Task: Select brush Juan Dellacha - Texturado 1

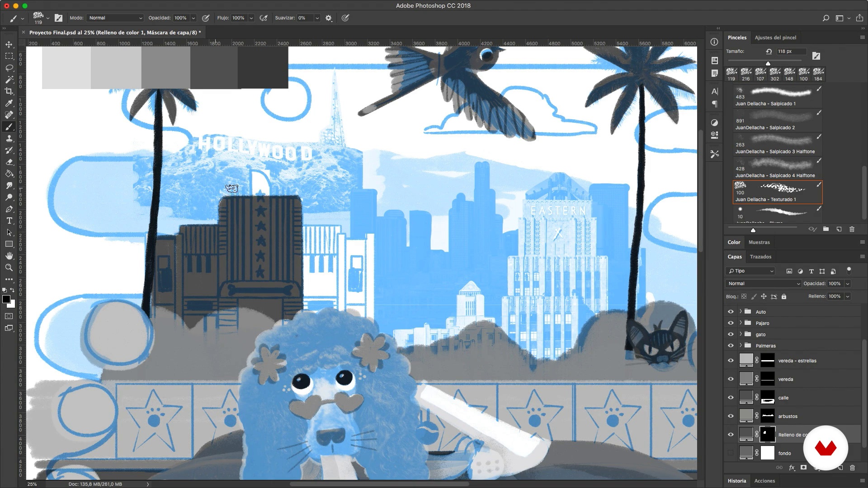Action: [x=778, y=192]
